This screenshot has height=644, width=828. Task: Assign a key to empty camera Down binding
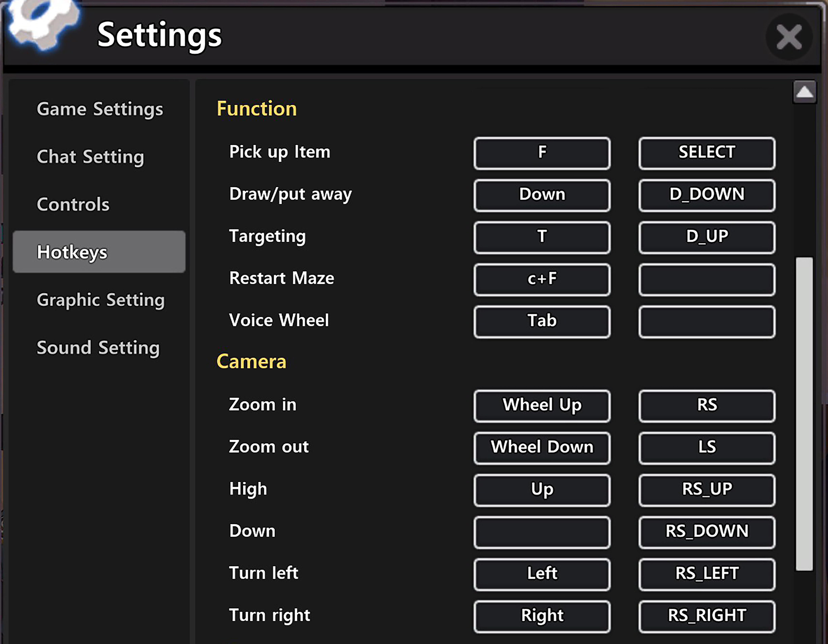point(542,532)
